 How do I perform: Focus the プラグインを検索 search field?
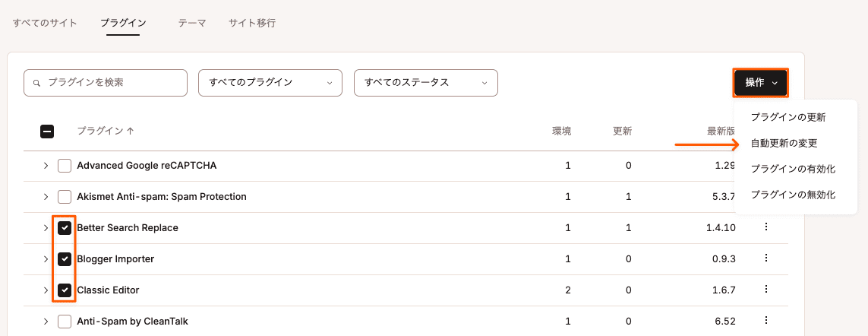pyautogui.click(x=106, y=83)
